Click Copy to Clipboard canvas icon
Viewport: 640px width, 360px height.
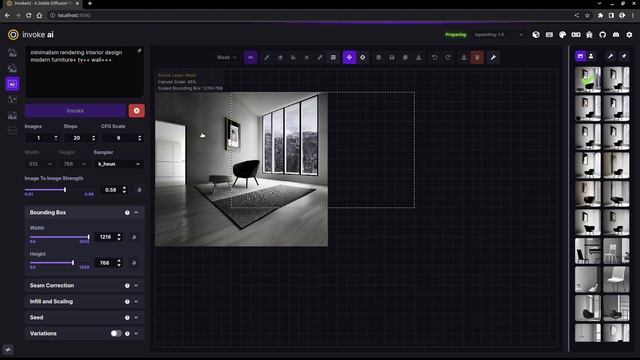coord(405,58)
